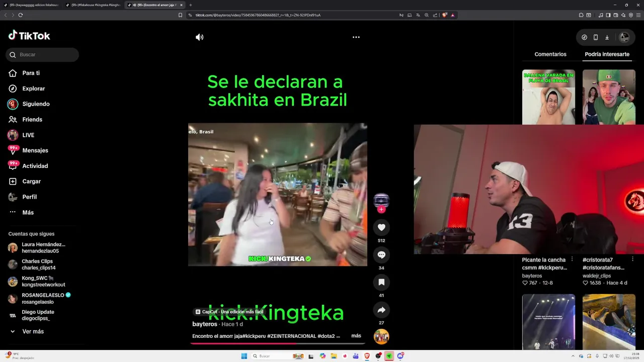Expand the video description with más
This screenshot has height=362, width=644.
[x=356, y=336]
